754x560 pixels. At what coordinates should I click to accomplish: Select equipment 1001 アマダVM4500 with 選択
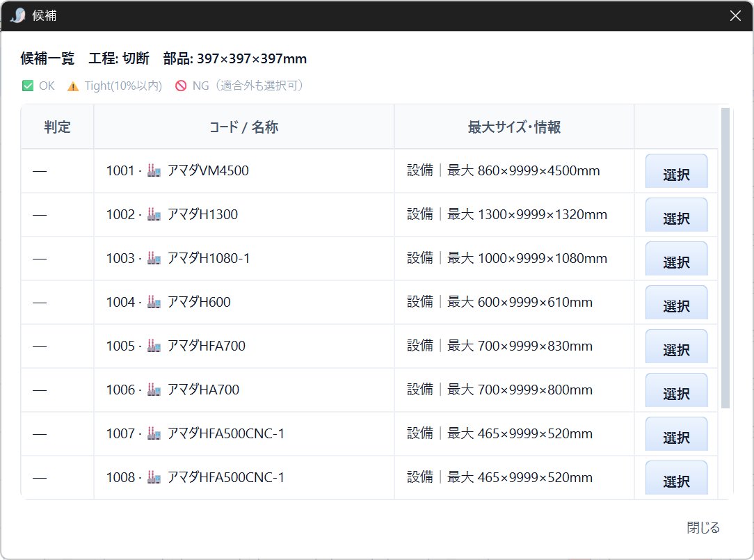pyautogui.click(x=676, y=171)
